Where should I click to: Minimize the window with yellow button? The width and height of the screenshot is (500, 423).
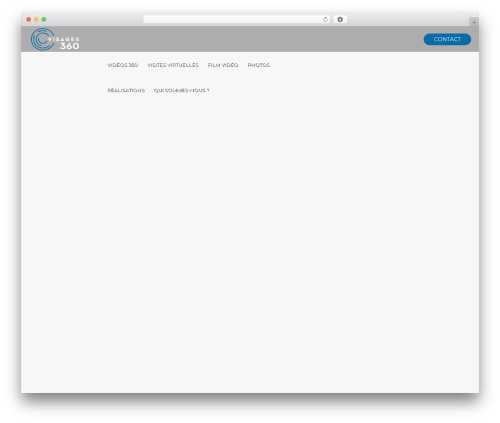(x=36, y=20)
